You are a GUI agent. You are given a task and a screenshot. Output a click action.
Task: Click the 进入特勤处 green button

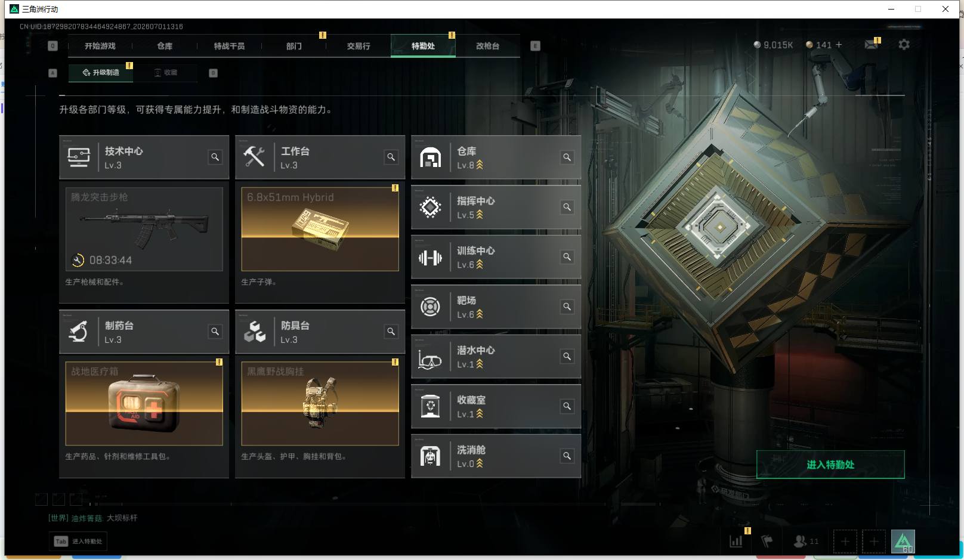[830, 465]
